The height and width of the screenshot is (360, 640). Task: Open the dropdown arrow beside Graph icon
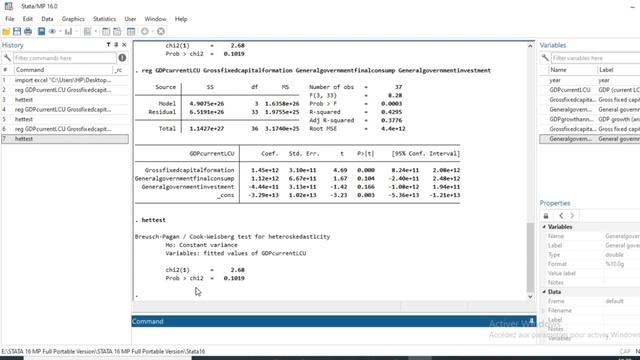[76, 31]
